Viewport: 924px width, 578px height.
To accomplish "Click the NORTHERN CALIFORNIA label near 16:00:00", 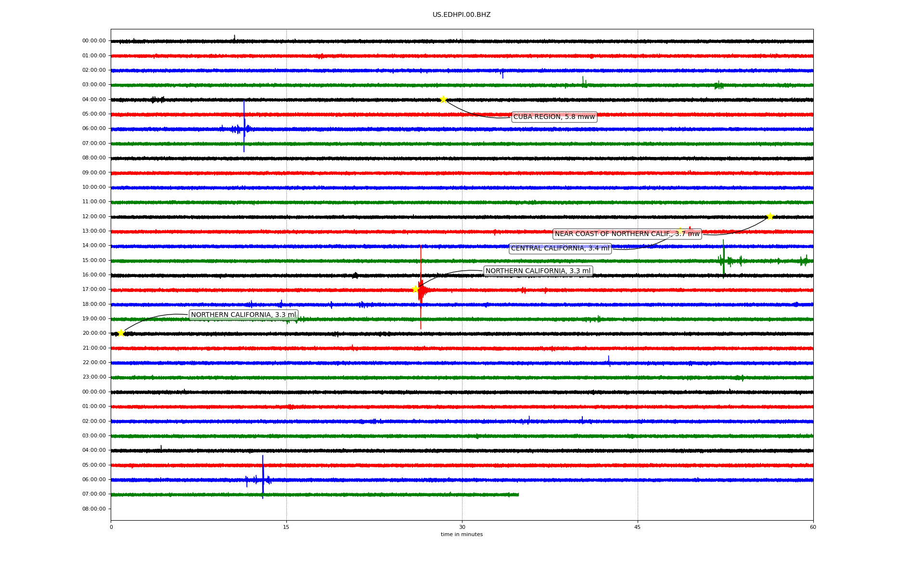I will 538,271.
